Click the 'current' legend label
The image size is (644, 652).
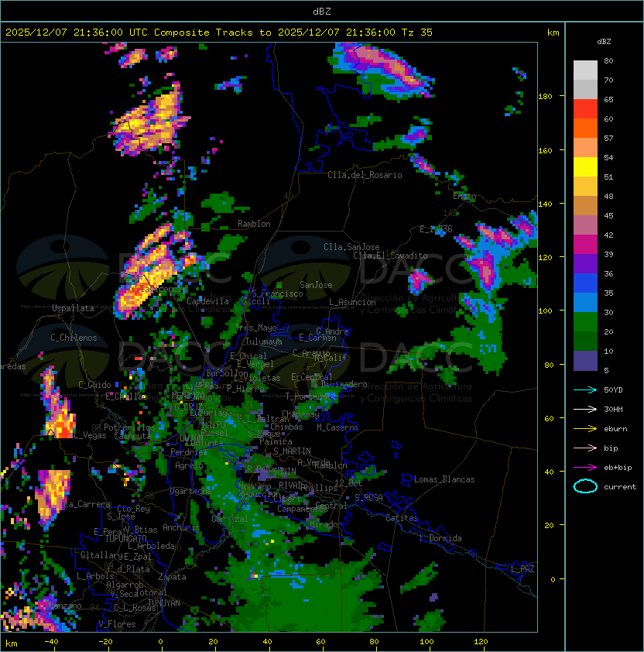tap(620, 486)
